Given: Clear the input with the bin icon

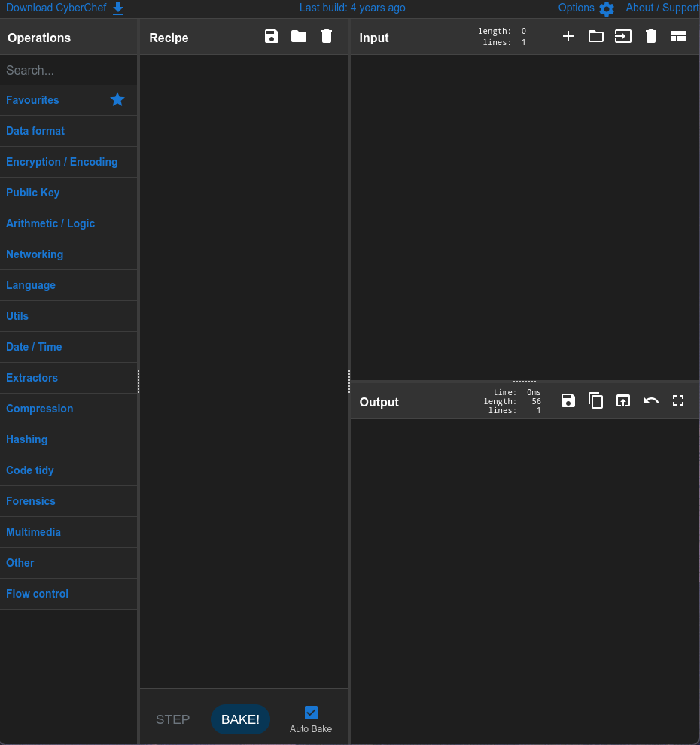Looking at the screenshot, I should point(650,35).
